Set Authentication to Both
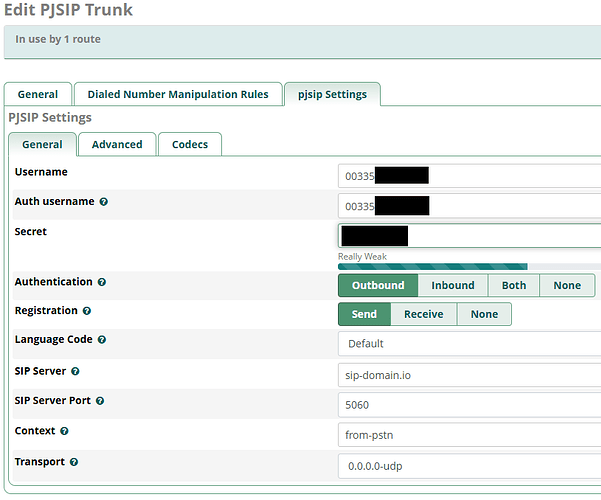 coord(514,285)
